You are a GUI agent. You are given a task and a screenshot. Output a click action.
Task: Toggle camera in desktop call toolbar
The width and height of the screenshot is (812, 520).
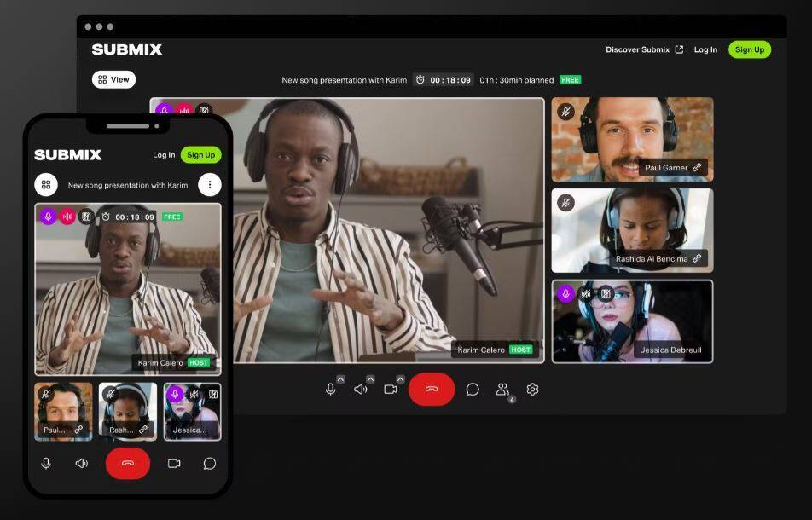tap(391, 390)
